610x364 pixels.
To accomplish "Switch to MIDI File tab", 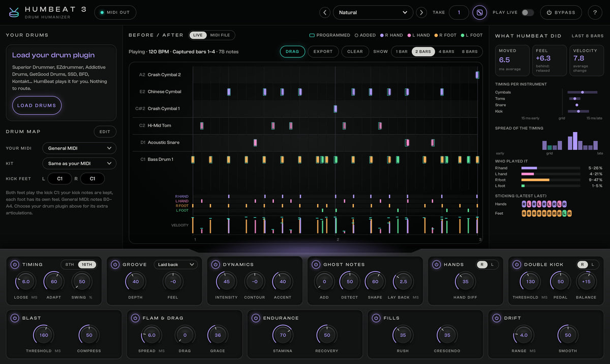I will pyautogui.click(x=220, y=35).
